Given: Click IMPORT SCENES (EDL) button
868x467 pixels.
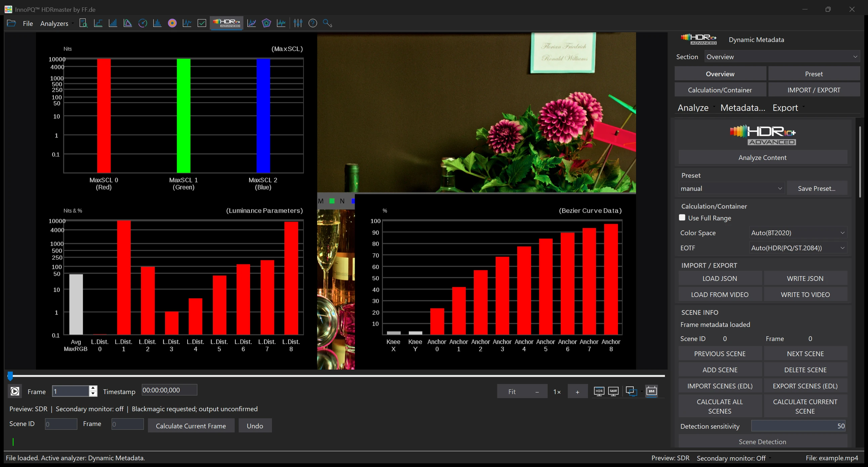Looking at the screenshot, I should (x=720, y=386).
